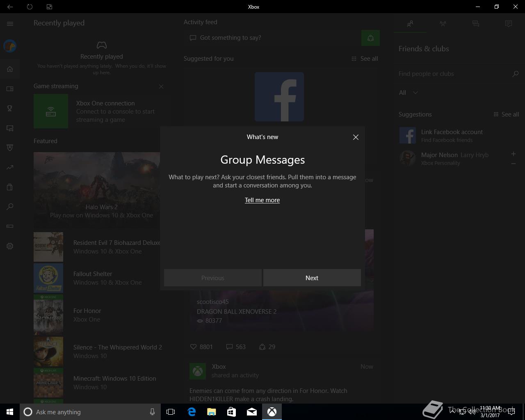The width and height of the screenshot is (525, 420).
Task: Switch to the Activity alerts tab
Action: click(509, 24)
